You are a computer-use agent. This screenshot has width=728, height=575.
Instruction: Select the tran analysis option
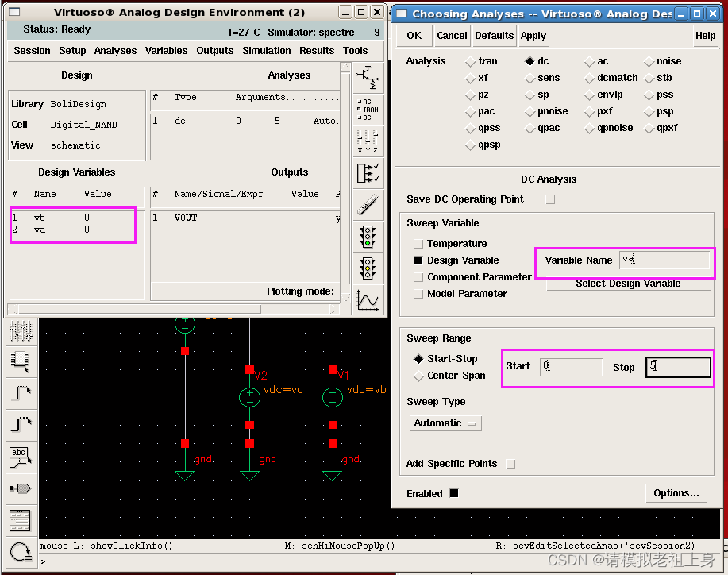471,61
